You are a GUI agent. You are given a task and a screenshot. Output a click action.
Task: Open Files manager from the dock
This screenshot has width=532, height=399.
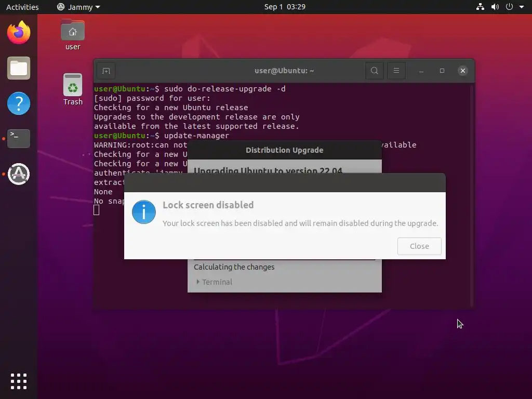(19, 68)
